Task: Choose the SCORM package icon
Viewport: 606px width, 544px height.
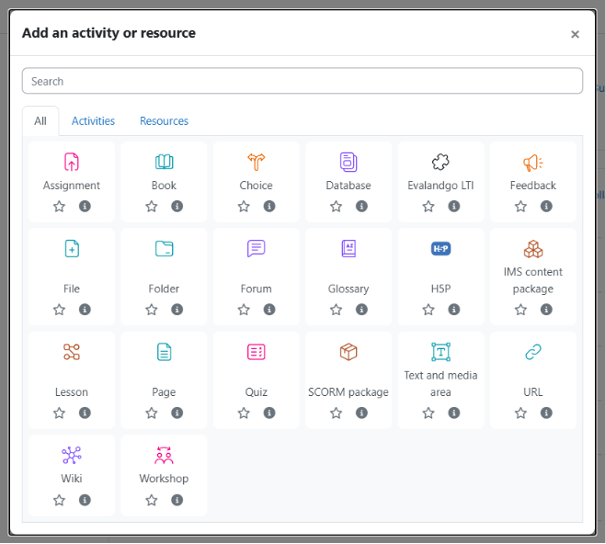Action: coord(348,352)
